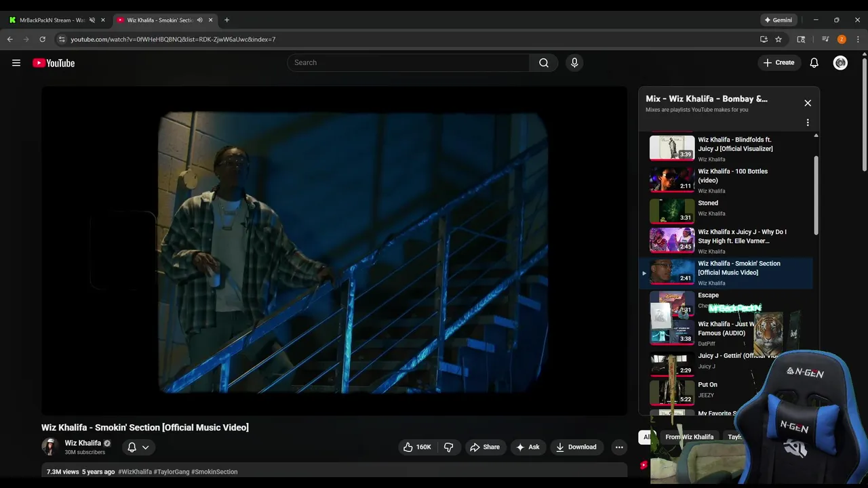Screen dimensions: 868x488
Task: Click the Share button
Action: (x=484, y=447)
